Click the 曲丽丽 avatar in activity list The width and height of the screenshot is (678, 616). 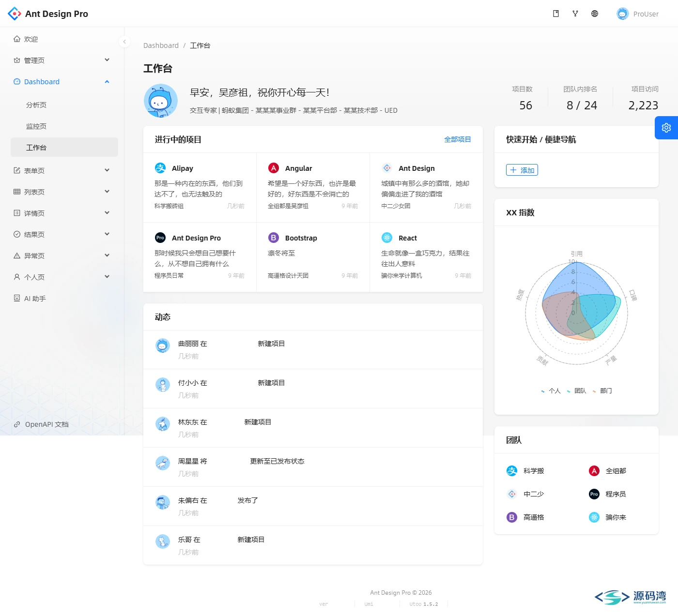(163, 346)
